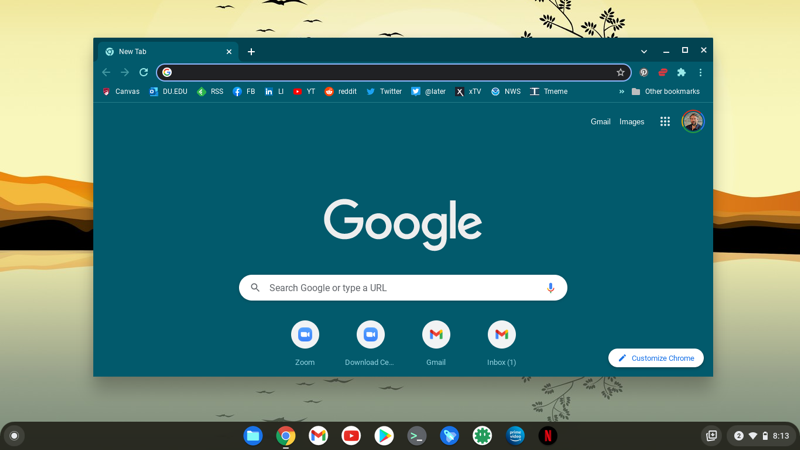The height and width of the screenshot is (450, 800).
Task: Click the Gmail link at top
Action: (x=600, y=121)
